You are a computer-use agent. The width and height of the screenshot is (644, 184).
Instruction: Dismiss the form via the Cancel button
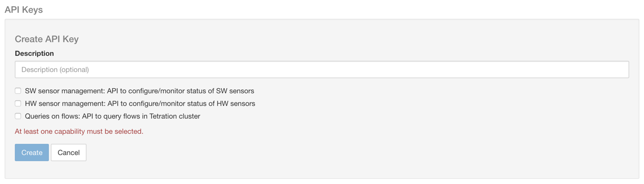pos(69,153)
